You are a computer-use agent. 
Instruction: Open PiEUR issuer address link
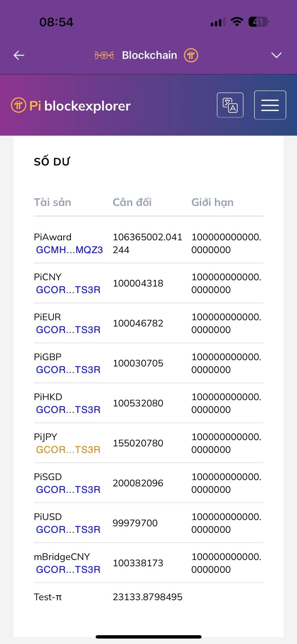pos(68,330)
